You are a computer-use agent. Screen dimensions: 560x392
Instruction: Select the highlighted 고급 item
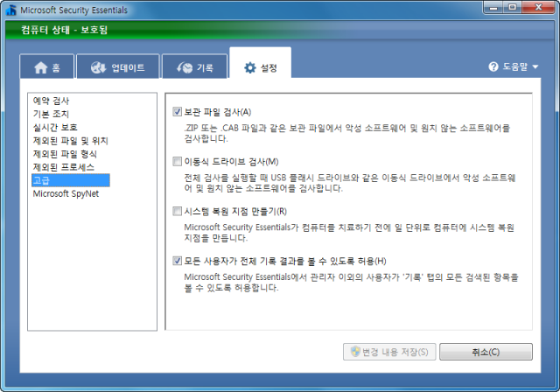pos(71,180)
